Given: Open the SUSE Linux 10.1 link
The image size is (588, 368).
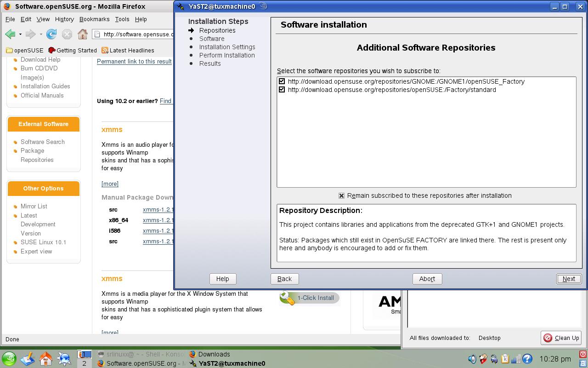Looking at the screenshot, I should tap(43, 242).
